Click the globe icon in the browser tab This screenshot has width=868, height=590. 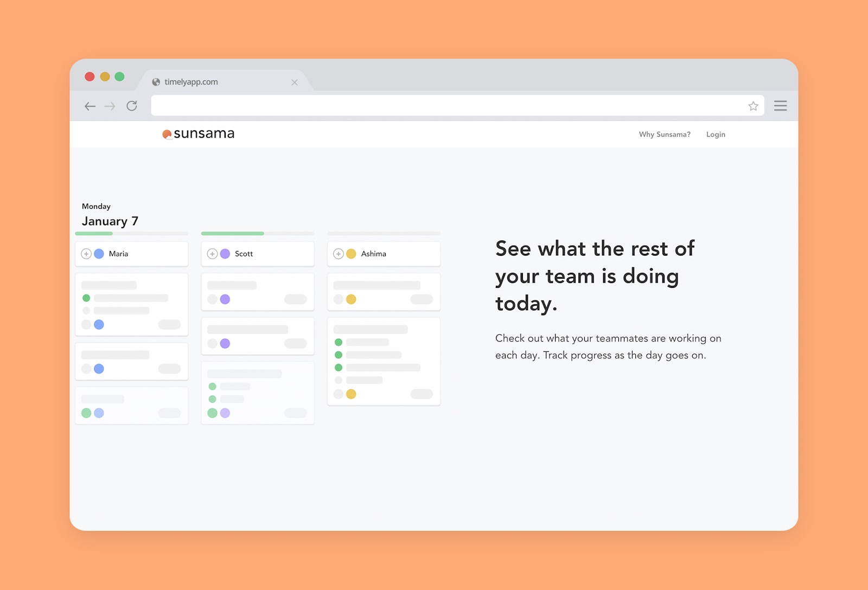(156, 82)
